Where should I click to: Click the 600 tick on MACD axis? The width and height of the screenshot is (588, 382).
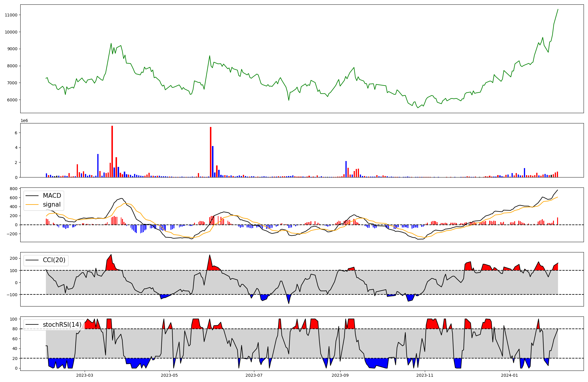14,198
